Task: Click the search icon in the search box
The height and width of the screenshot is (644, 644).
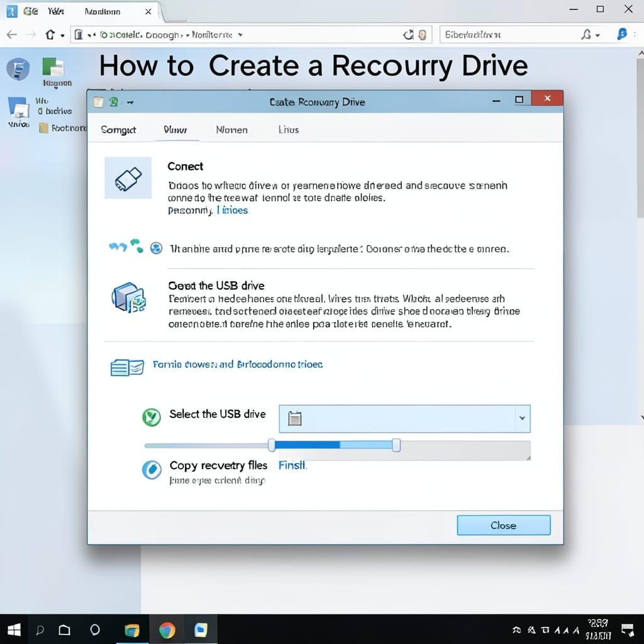Action: point(587,35)
